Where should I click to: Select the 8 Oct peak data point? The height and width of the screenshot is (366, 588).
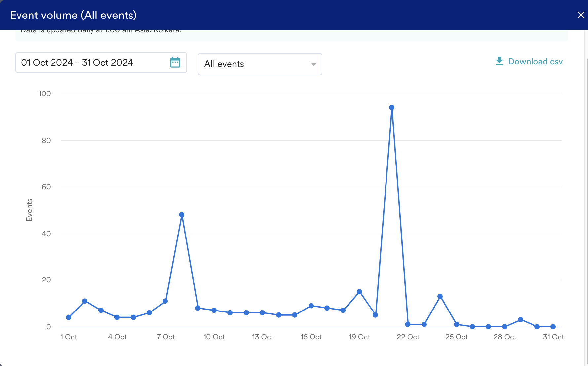[x=182, y=215]
